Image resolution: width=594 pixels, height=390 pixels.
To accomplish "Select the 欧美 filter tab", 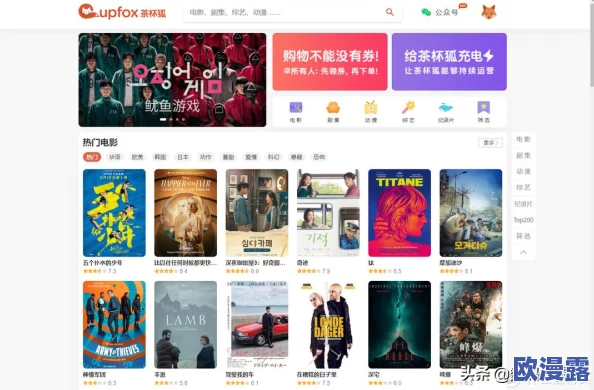I will (x=137, y=157).
